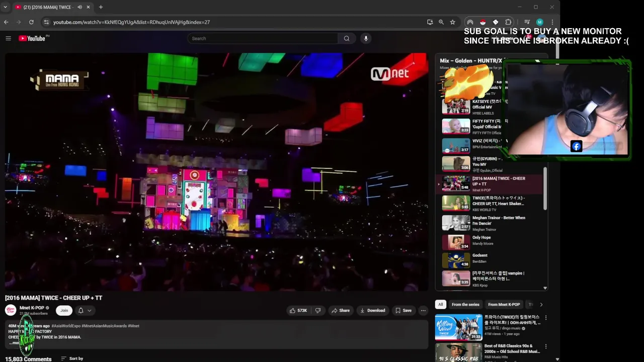Open the Pokeball extension icon
This screenshot has width=644, height=362.
point(483,22)
